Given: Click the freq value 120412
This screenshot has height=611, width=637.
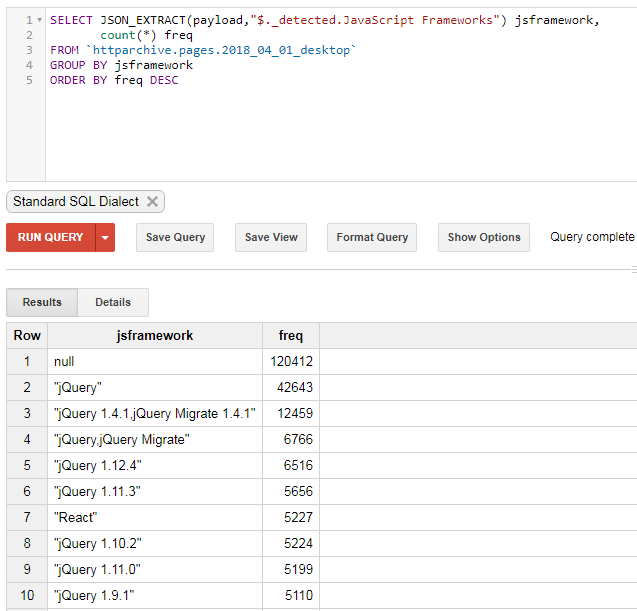Looking at the screenshot, I should (291, 361).
